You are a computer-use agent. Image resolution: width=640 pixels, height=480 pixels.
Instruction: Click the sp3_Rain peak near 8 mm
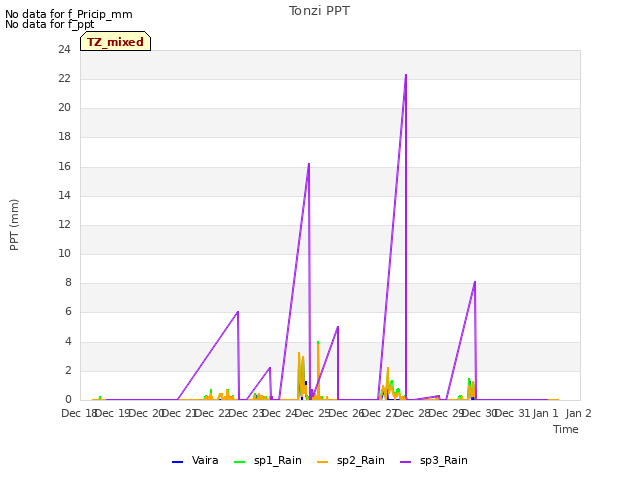[x=475, y=282]
